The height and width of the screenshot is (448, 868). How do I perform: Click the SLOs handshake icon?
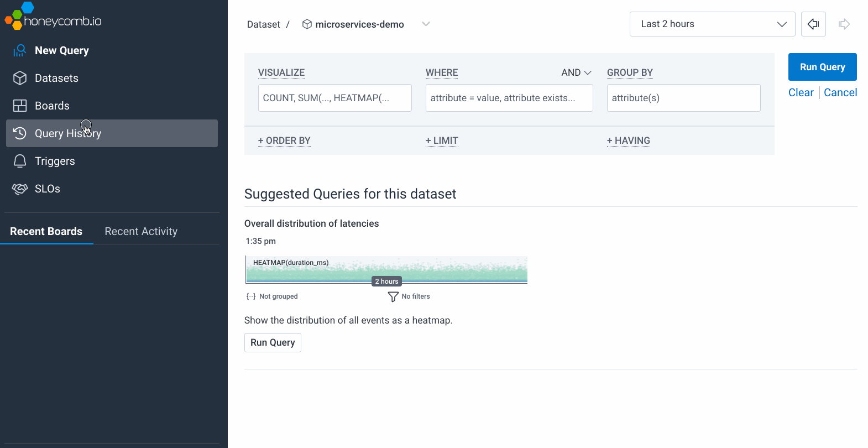pyautogui.click(x=20, y=189)
